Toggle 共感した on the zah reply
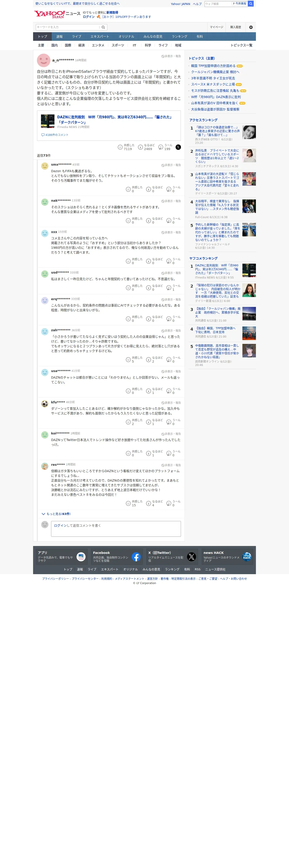 pos(134,360)
